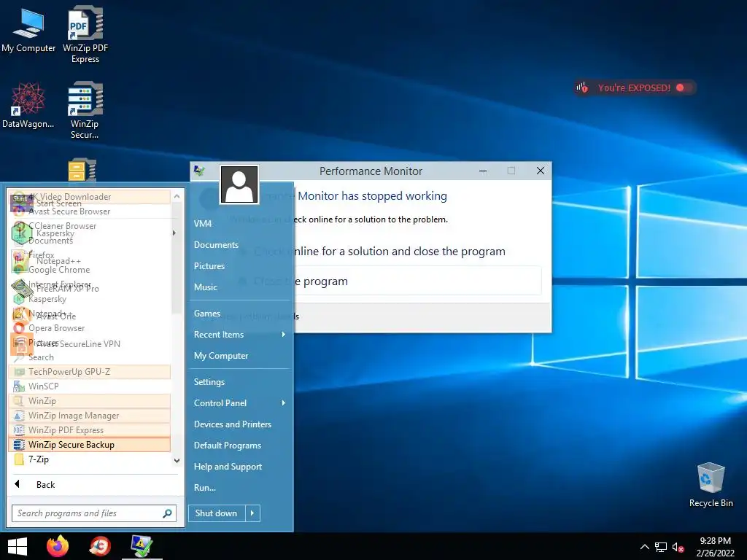
Task: Launch Firefox from the taskbar
Action: pyautogui.click(x=58, y=546)
